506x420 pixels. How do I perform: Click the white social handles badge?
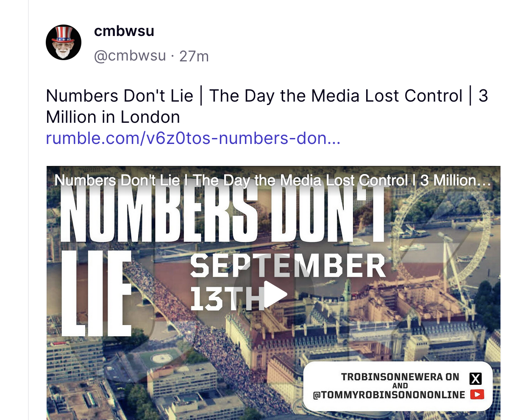click(x=398, y=386)
